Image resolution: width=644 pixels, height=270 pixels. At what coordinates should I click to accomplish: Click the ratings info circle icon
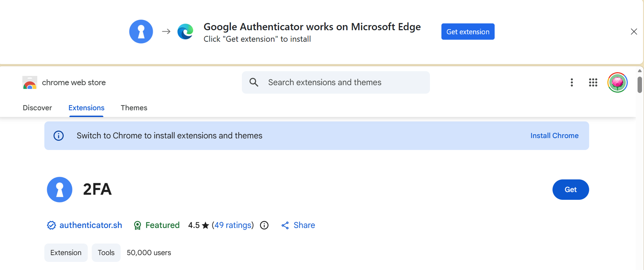264,225
